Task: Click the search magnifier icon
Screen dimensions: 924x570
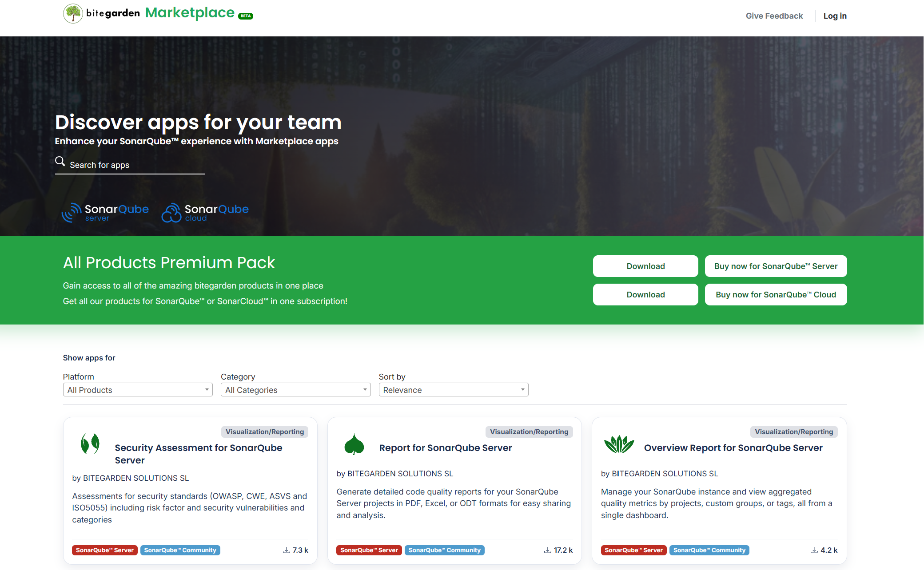Action: click(60, 161)
